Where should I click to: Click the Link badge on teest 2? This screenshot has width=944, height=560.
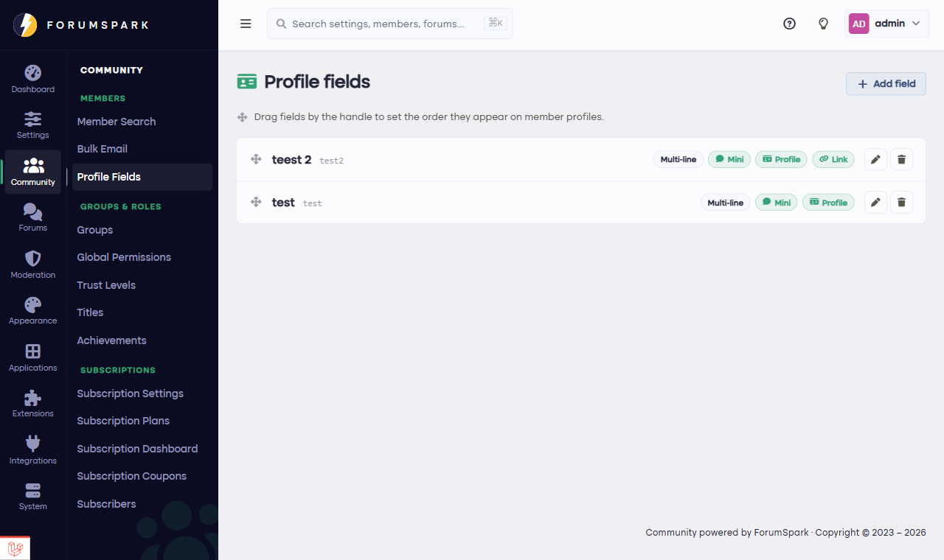click(x=833, y=159)
